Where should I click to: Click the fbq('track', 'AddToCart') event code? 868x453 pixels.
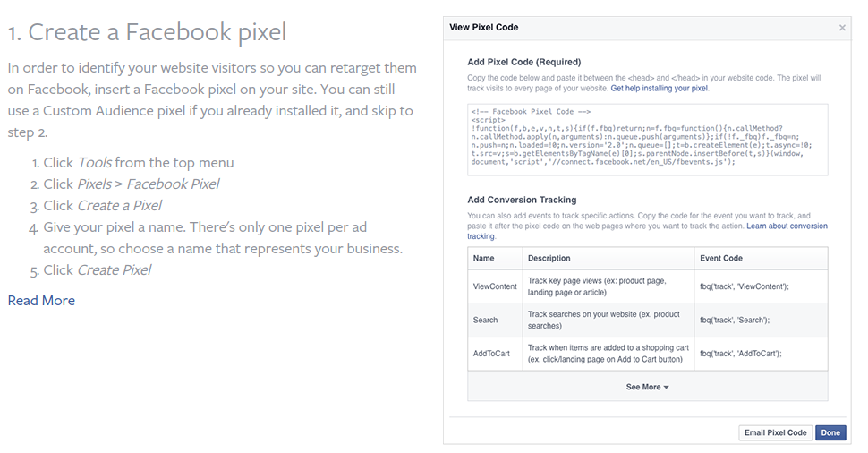point(740,354)
